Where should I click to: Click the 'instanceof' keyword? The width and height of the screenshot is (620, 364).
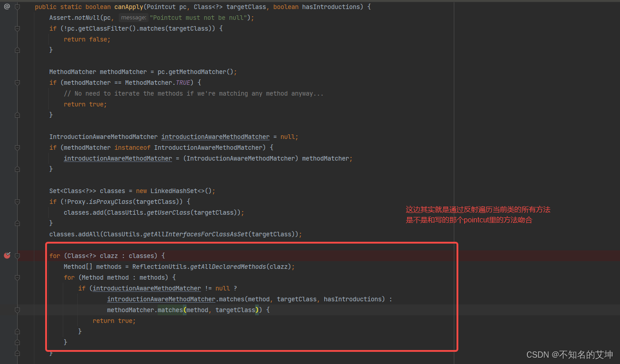click(132, 147)
